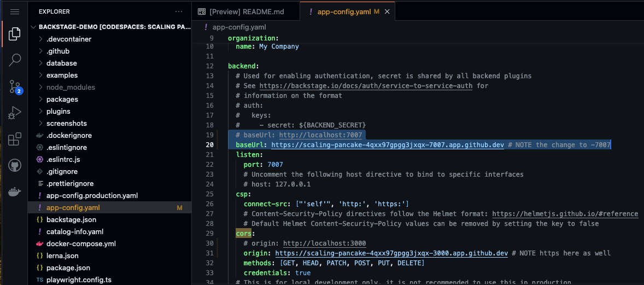Open the Docker view in activity bar
The image size is (644, 285).
coord(14,191)
